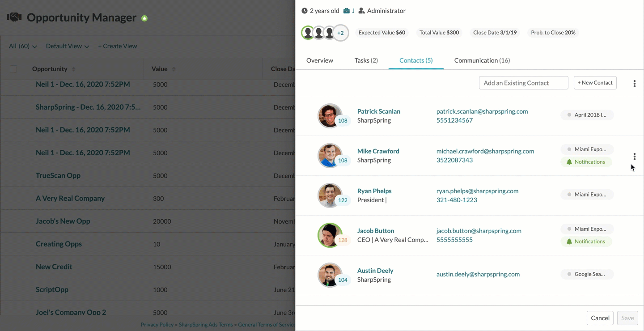The width and height of the screenshot is (644, 331).
Task: Open ScriptOpp opportunity
Action: pyautogui.click(x=52, y=289)
